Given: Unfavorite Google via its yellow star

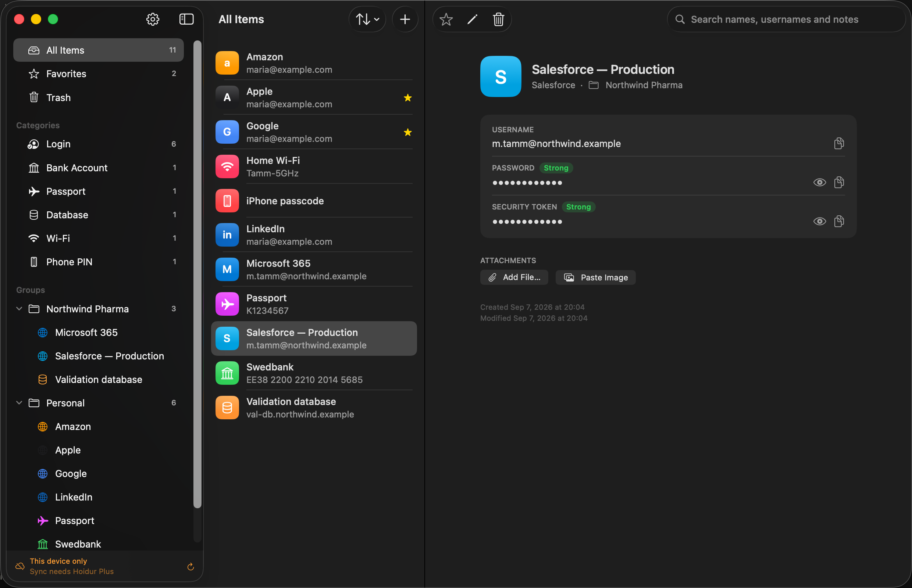Looking at the screenshot, I should click(x=407, y=132).
